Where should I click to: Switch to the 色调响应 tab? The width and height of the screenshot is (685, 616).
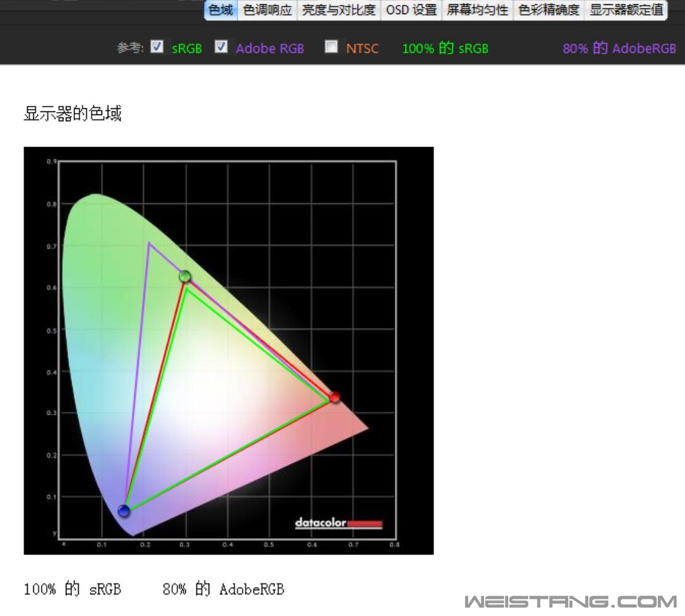(x=267, y=10)
